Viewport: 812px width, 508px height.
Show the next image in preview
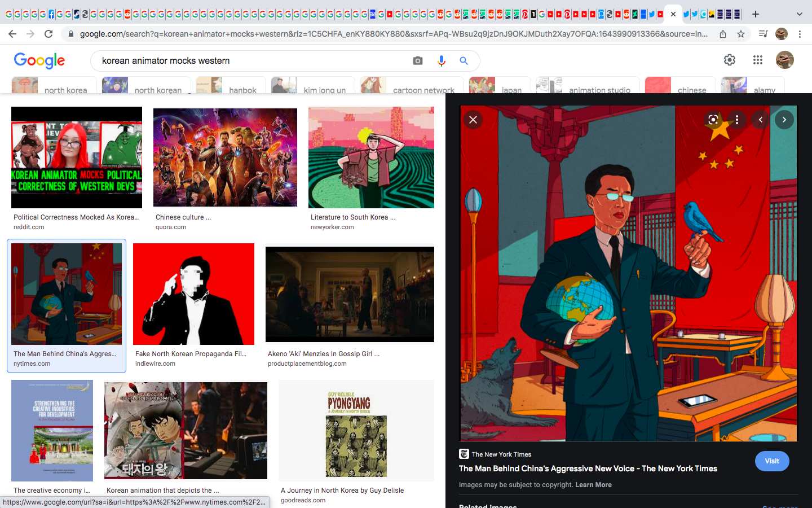pyautogui.click(x=784, y=120)
